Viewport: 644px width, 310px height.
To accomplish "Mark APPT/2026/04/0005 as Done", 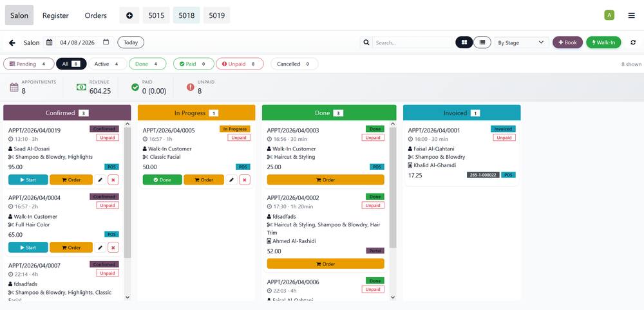I will click(x=162, y=179).
